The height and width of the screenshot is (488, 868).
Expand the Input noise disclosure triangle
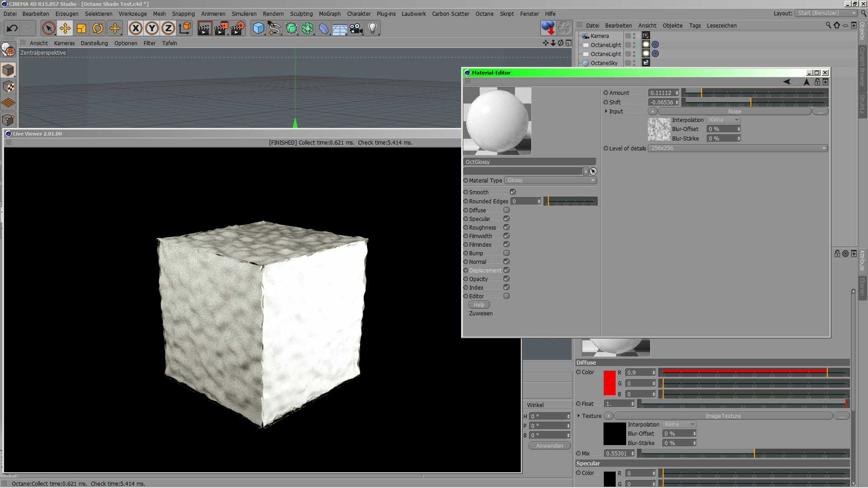click(x=606, y=111)
